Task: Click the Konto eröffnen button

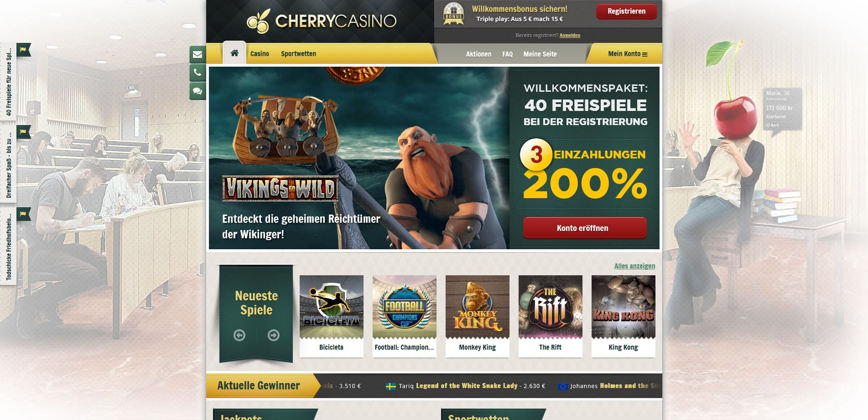Action: point(584,228)
